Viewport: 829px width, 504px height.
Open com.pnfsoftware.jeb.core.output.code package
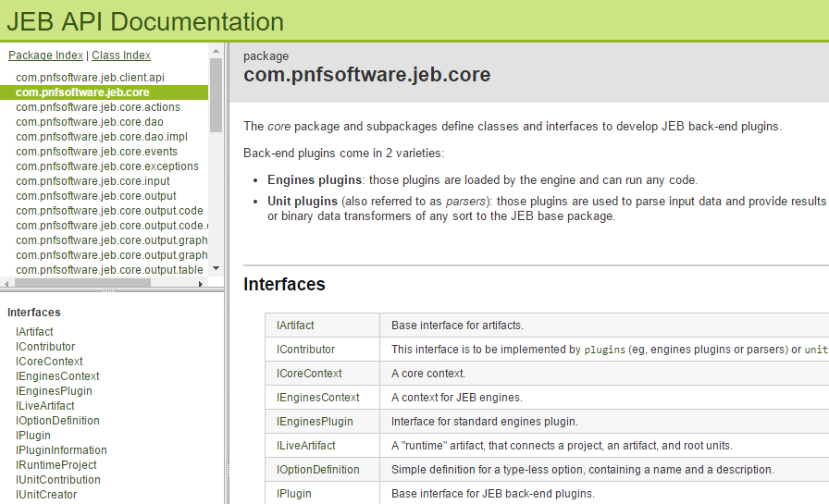(x=109, y=211)
